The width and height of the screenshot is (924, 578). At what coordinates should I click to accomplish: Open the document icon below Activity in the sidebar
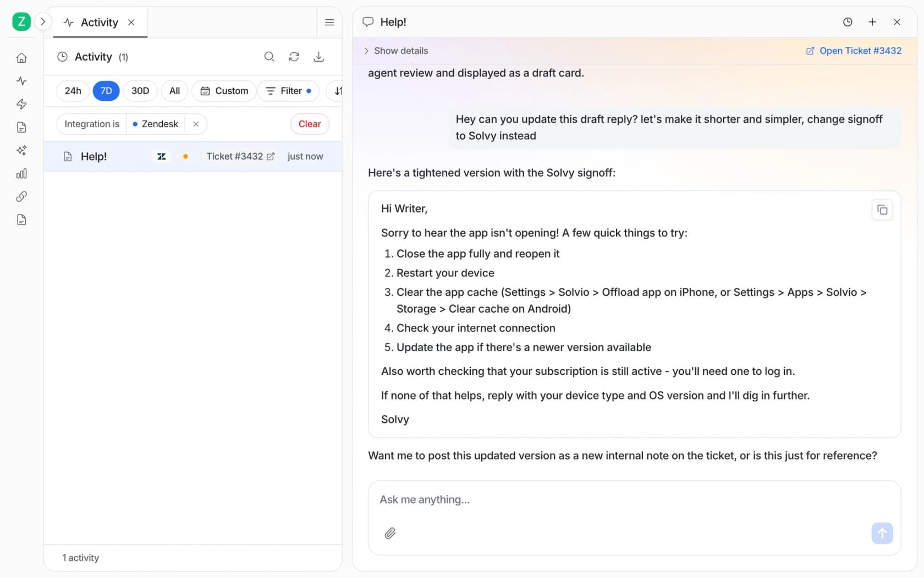point(21,127)
